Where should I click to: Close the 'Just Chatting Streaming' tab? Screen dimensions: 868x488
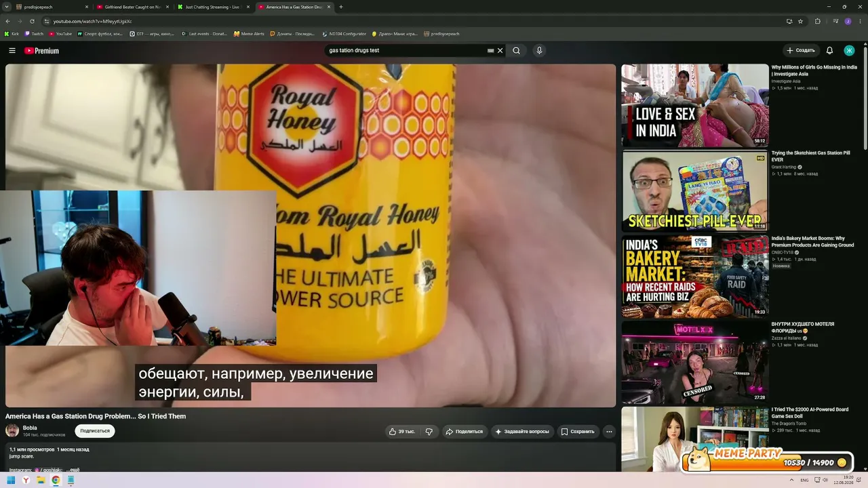click(x=248, y=7)
